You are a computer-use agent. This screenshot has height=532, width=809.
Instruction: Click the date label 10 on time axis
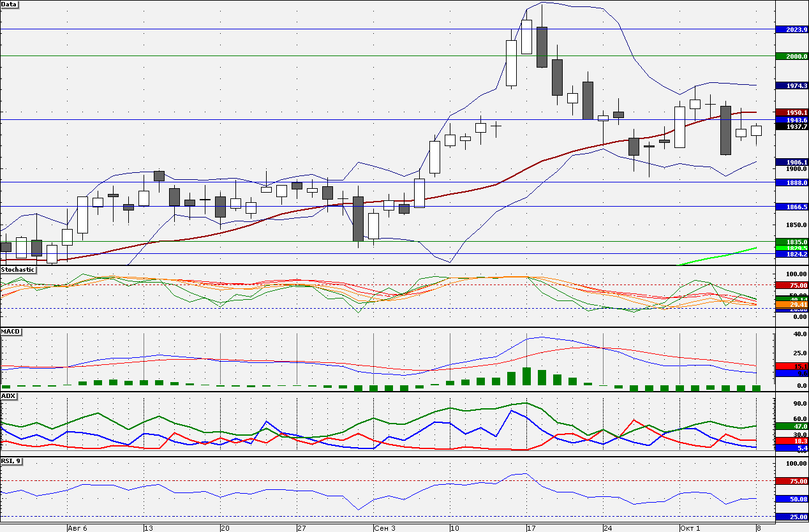tap(455, 528)
